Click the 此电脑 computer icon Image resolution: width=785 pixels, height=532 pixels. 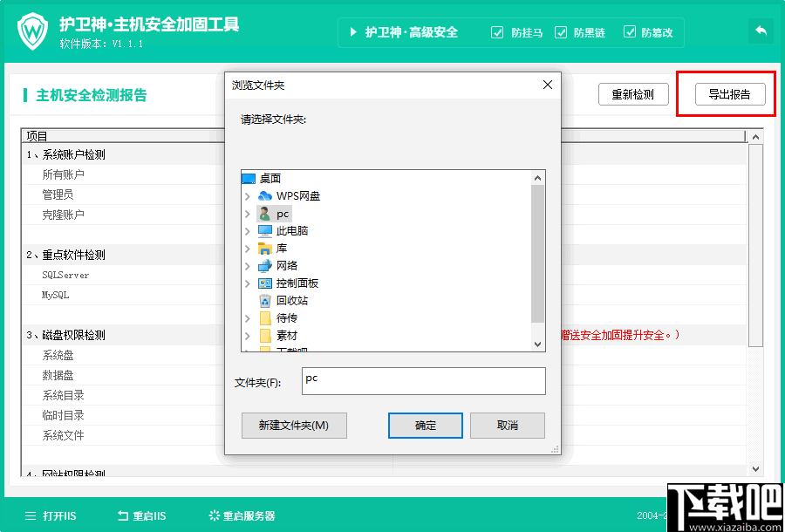click(x=264, y=232)
